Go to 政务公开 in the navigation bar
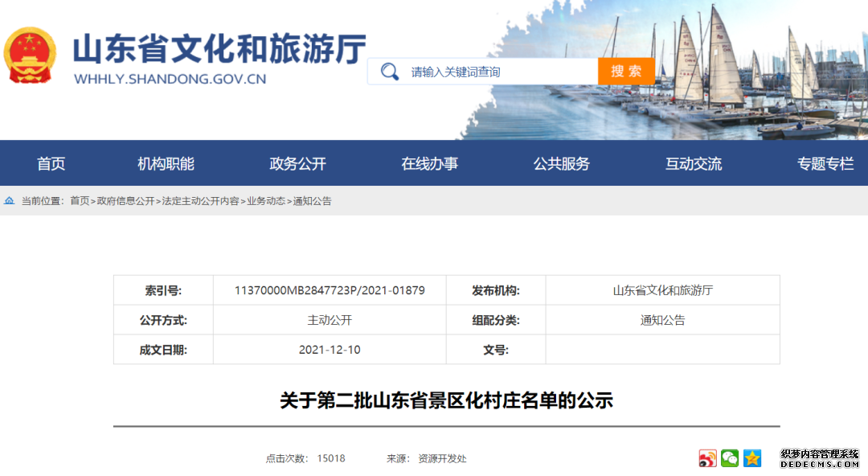868x476 pixels. coord(297,164)
